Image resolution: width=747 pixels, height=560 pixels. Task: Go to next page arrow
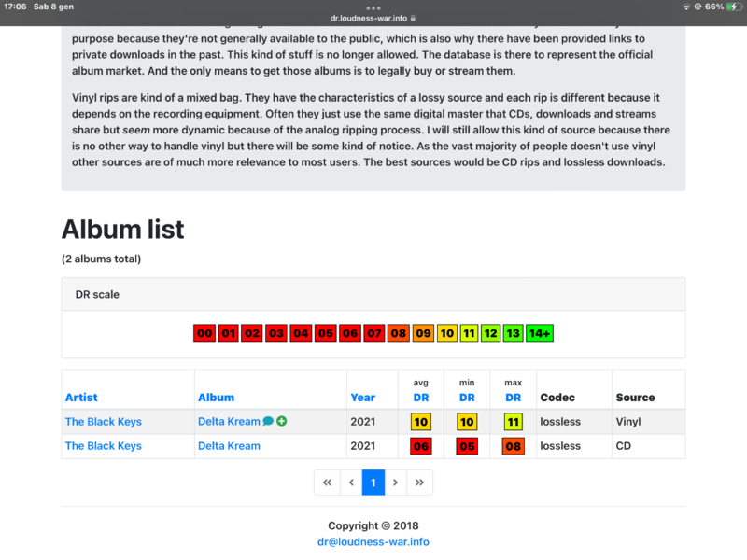[396, 483]
